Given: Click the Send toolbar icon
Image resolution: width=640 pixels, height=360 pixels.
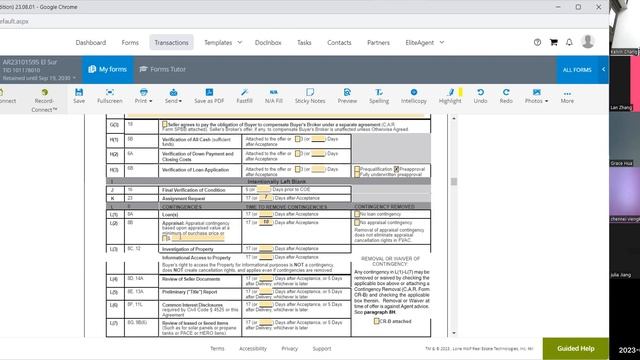Looking at the screenshot, I should [173, 92].
